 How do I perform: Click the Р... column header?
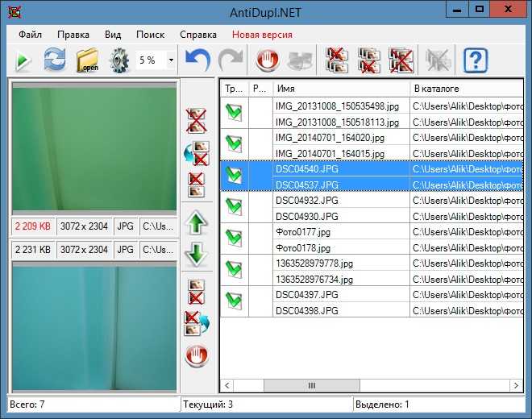pos(260,89)
